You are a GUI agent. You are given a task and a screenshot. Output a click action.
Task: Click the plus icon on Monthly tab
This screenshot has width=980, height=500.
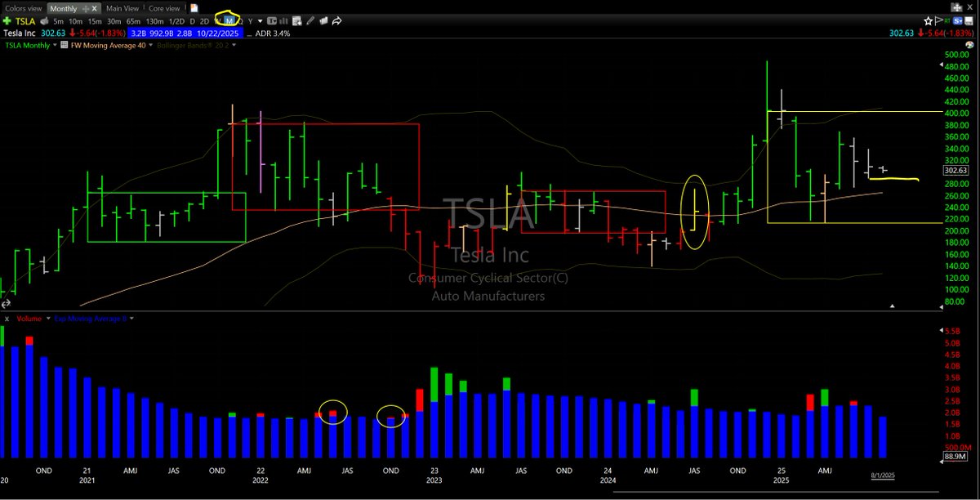85,8
